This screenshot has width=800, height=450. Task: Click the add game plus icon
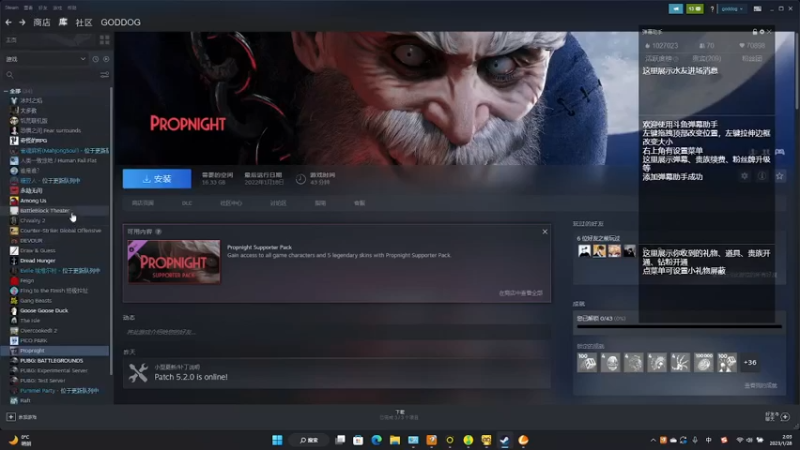(11, 417)
